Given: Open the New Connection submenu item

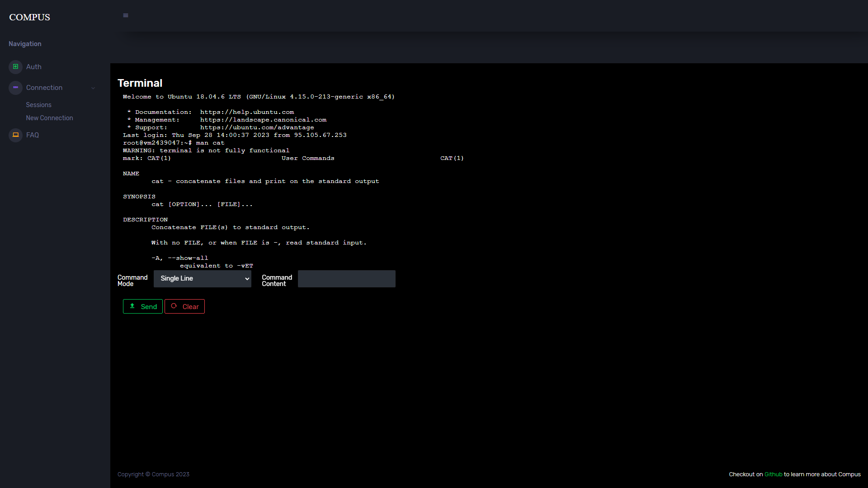Looking at the screenshot, I should click(49, 118).
